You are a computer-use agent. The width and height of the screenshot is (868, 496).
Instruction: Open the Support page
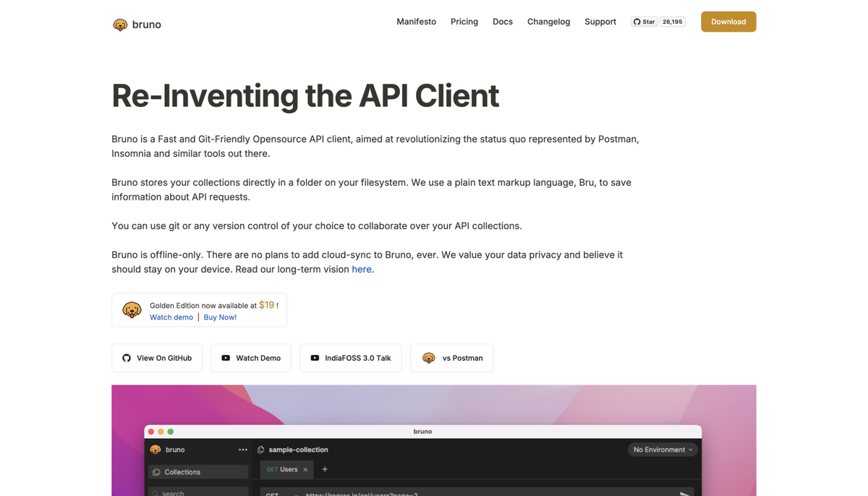pos(600,22)
